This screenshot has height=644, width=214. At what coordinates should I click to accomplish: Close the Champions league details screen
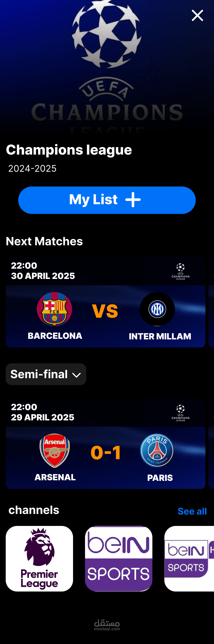(197, 16)
